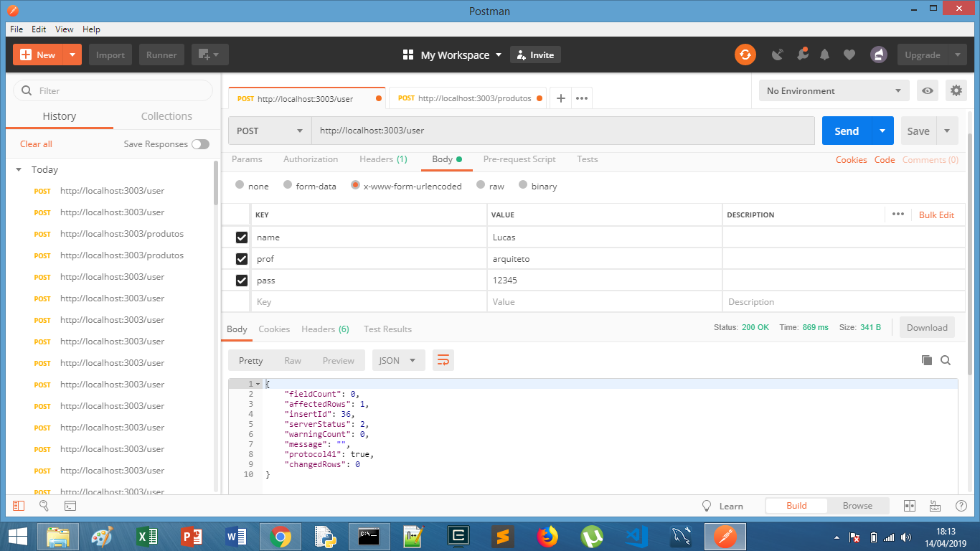Image resolution: width=980 pixels, height=551 pixels.
Task: Open the Save button dropdown arrow
Action: coord(947,131)
